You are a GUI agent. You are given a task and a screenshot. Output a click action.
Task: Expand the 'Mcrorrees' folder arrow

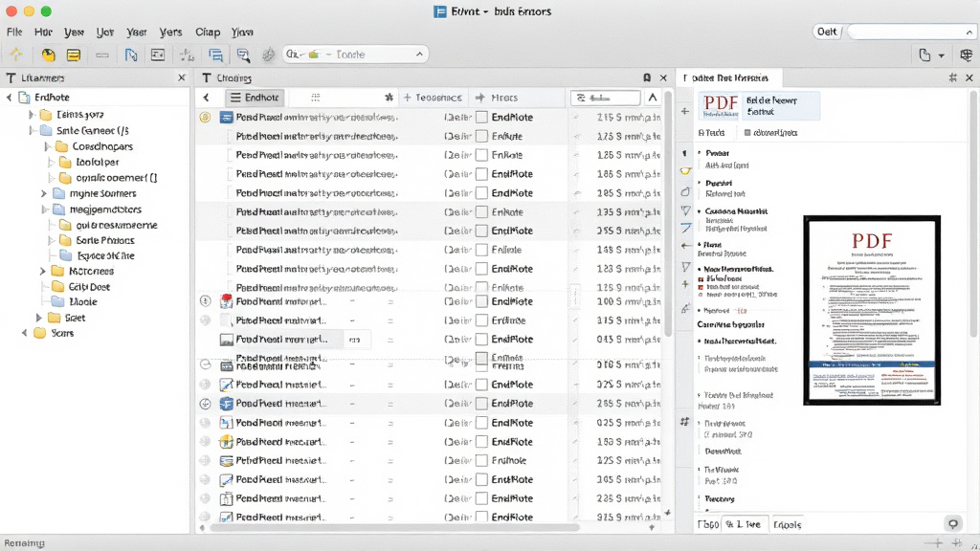[x=42, y=271]
